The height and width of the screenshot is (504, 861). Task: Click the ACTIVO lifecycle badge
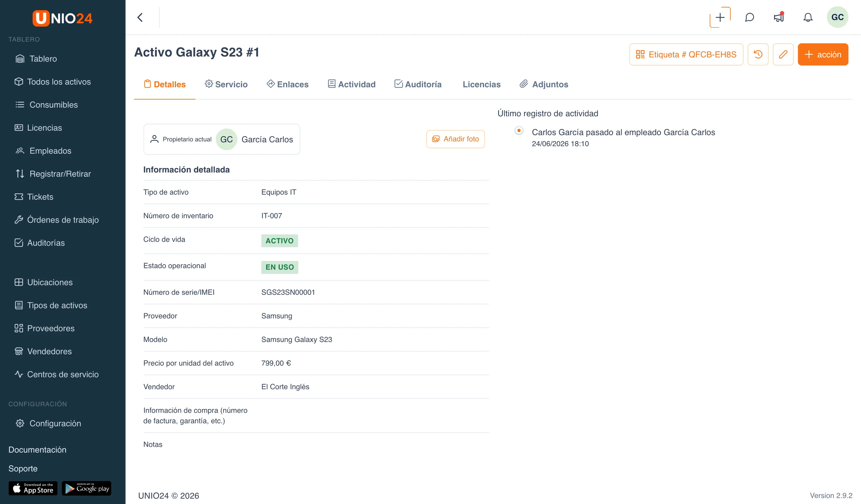(280, 241)
